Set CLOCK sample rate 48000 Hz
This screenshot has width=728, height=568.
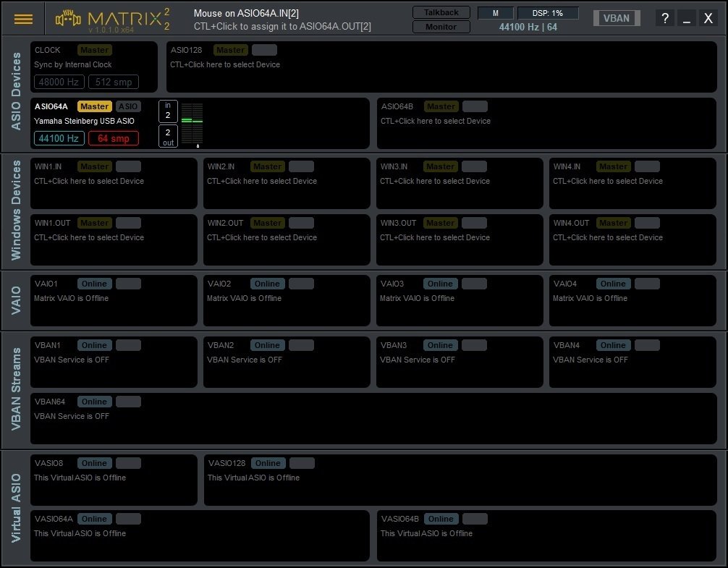click(x=59, y=82)
